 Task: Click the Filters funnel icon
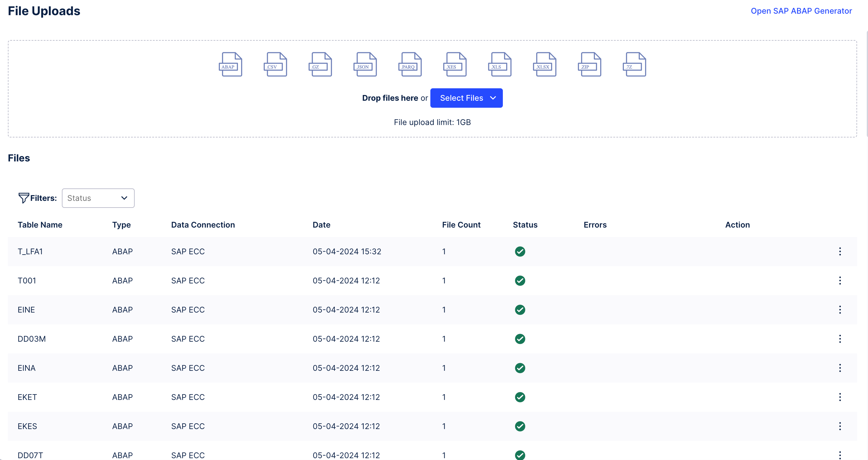pos(23,198)
